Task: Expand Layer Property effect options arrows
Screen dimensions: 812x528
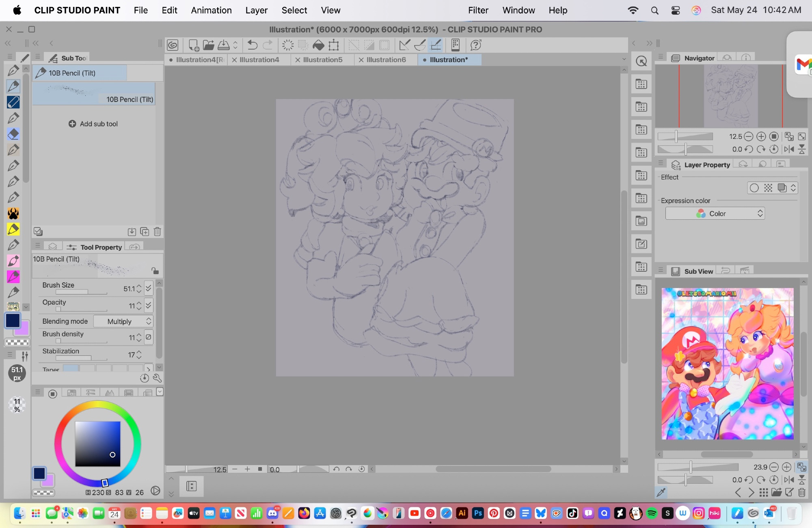Action: 793,188
